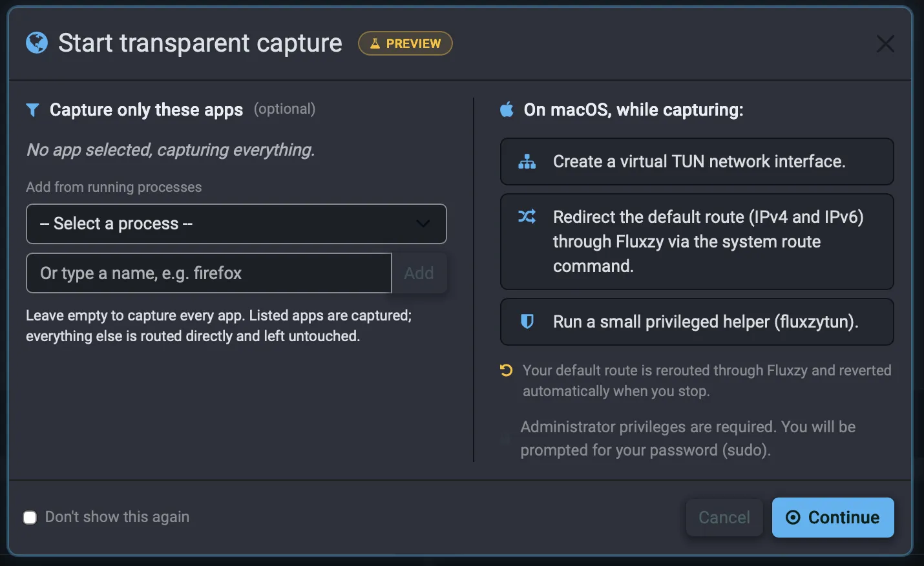The image size is (924, 566).
Task: Click Create a virtual TUN network interface item
Action: tap(697, 162)
